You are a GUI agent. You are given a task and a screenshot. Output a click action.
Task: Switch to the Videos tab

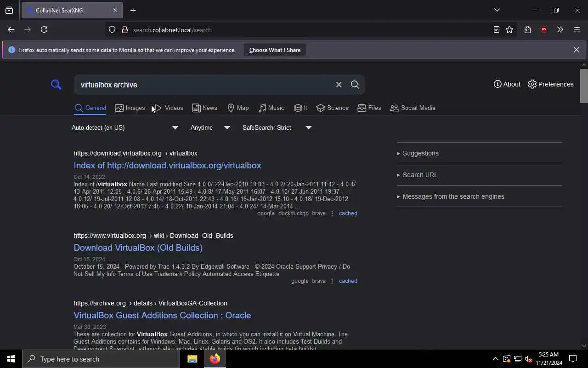coord(168,108)
